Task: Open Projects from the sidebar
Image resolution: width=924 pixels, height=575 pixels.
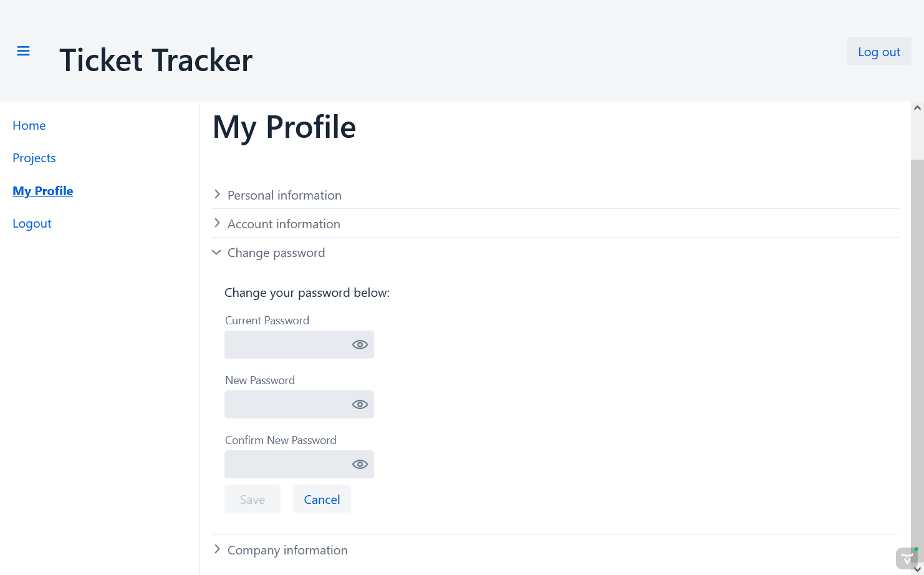Action: tap(34, 158)
